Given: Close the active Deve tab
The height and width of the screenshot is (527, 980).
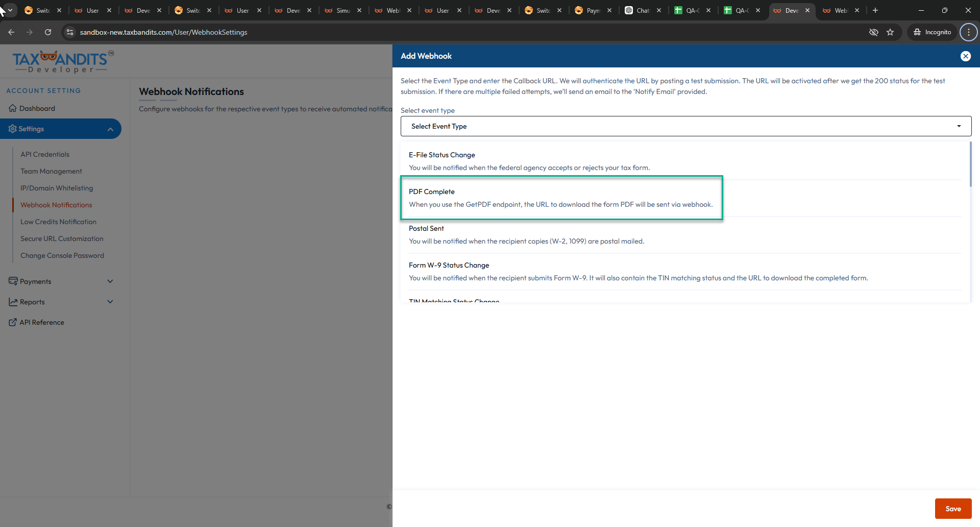Looking at the screenshot, I should [807, 10].
